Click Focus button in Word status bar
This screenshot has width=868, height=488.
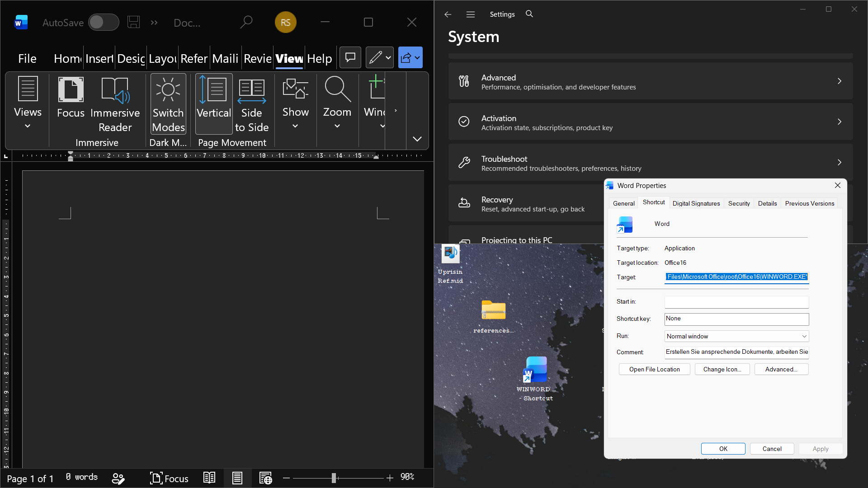(x=169, y=478)
